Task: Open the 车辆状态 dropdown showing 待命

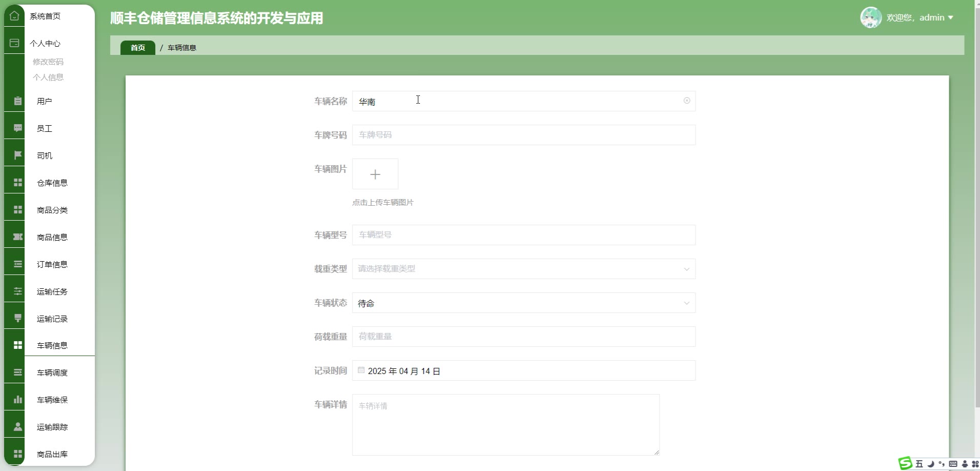Action: click(x=524, y=303)
